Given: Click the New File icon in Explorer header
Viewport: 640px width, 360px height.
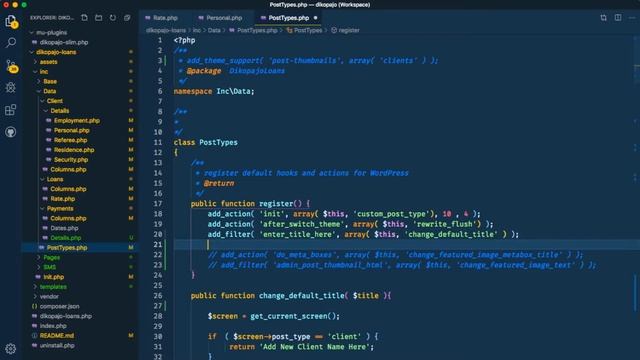Looking at the screenshot, I should 84,18.
